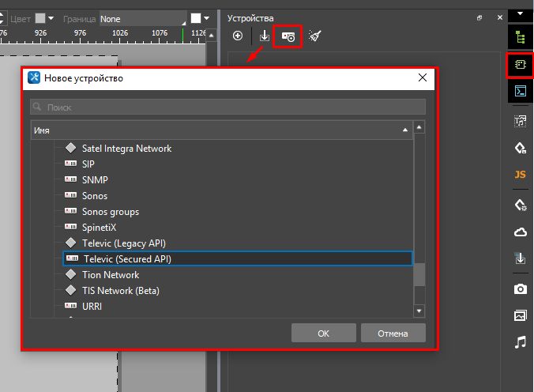Open the JS scripts panel
Image resolution: width=534 pixels, height=392 pixels.
click(x=520, y=175)
